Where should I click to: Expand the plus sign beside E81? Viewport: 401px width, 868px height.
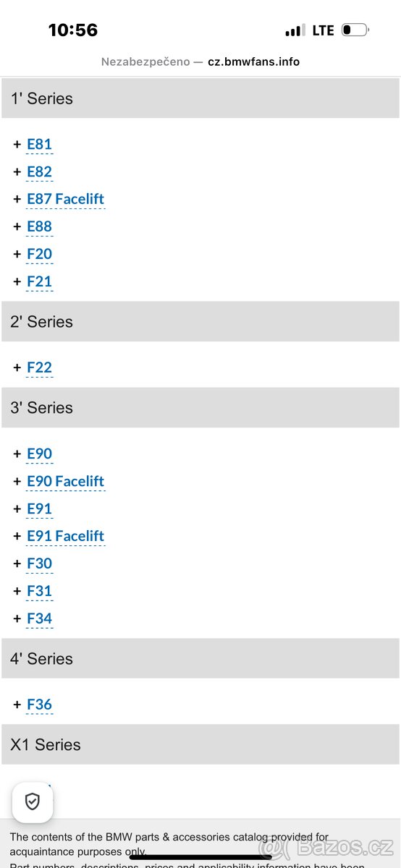click(x=17, y=145)
